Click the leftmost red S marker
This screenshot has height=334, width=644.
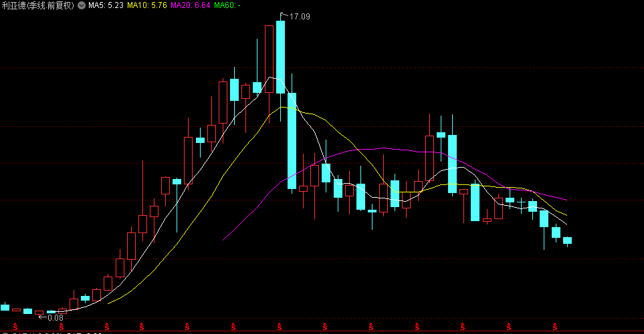pos(15,327)
